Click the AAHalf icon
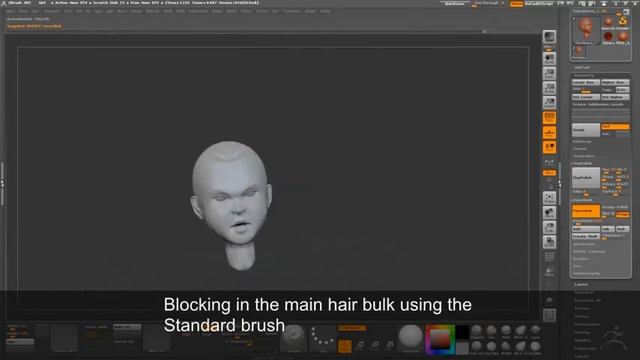Image resolution: width=640 pixels, height=360 pixels. 549,102
